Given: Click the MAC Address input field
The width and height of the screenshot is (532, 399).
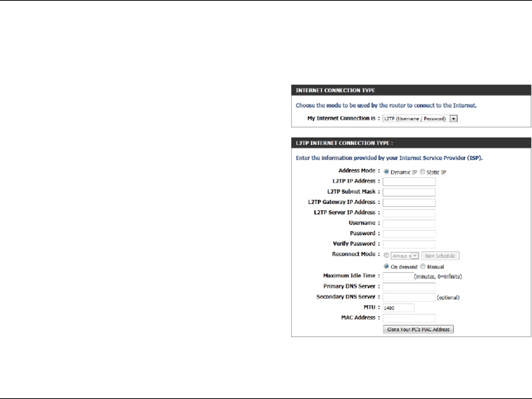Looking at the screenshot, I should click(409, 318).
